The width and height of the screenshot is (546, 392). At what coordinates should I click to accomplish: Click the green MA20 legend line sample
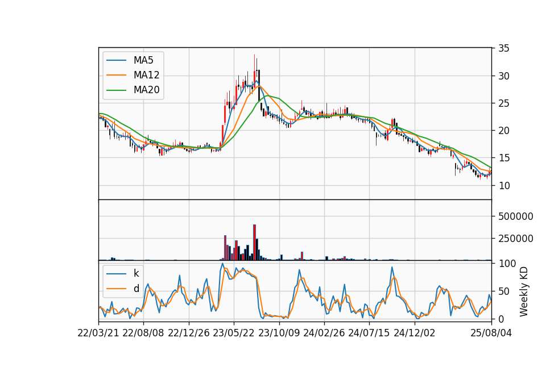116,90
